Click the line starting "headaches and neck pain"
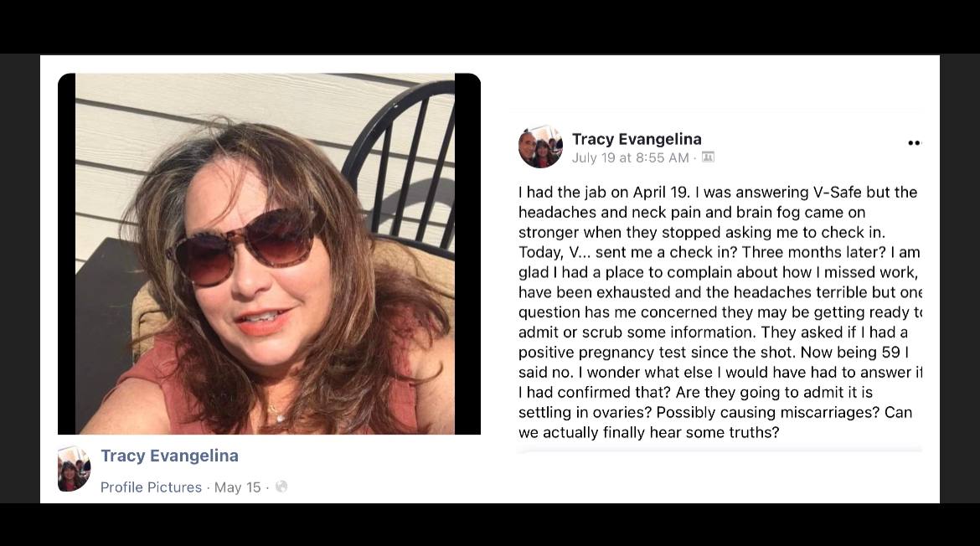Screen dimensions: 980x546 tap(692, 213)
